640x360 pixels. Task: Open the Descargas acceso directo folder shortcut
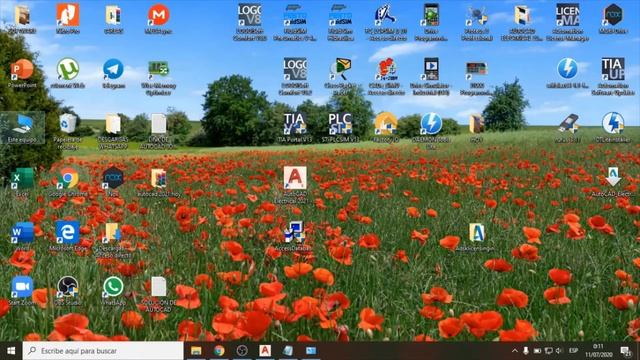coord(113,233)
